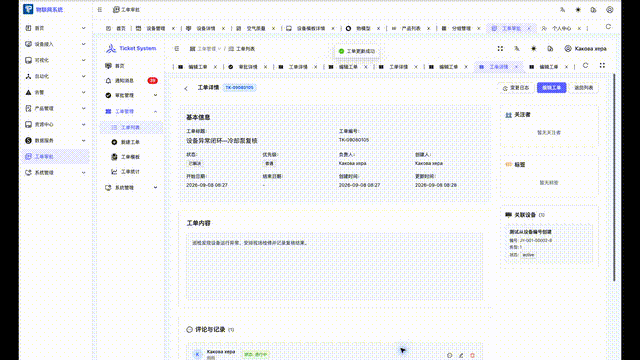The height and width of the screenshot is (360, 640).
Task: Click the reply icon on the Какова хера comment
Action: tap(449, 356)
